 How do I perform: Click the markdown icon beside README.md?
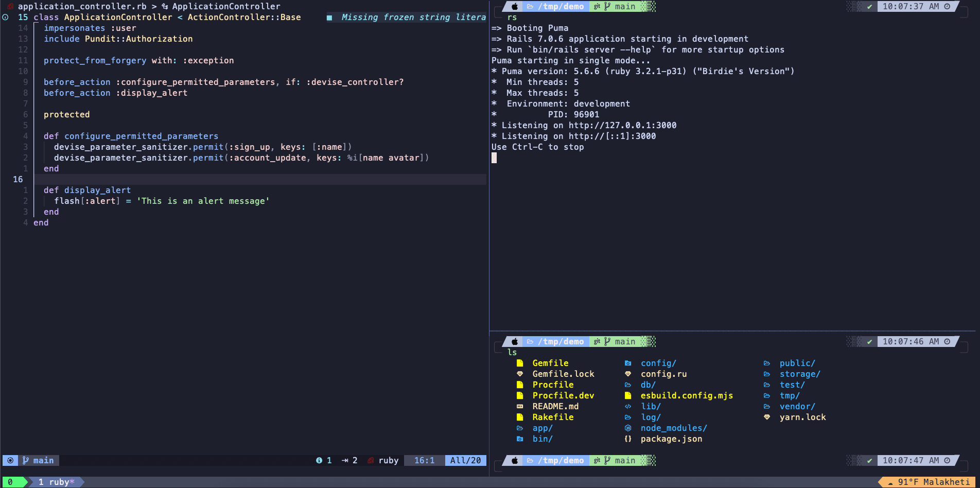pyautogui.click(x=520, y=406)
